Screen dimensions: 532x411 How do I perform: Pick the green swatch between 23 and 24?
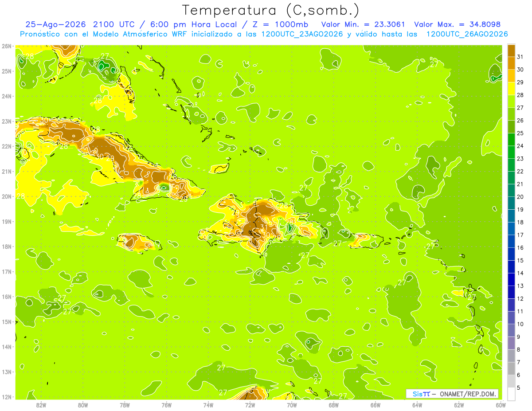coord(511,152)
